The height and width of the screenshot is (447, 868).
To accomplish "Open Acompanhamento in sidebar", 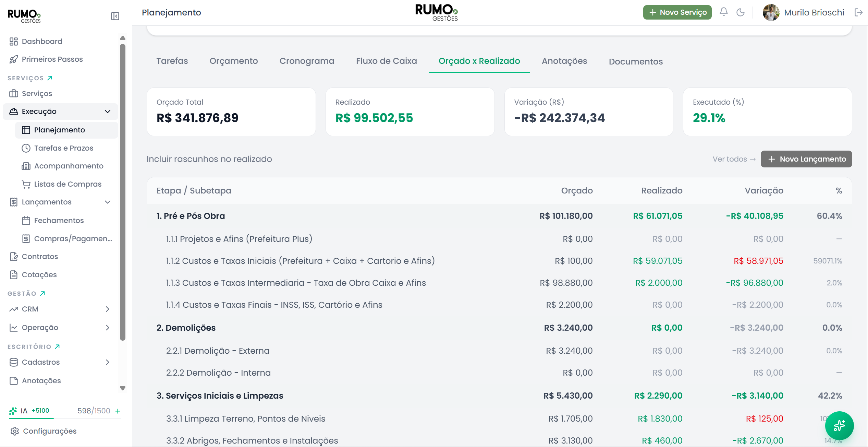I will pos(69,166).
